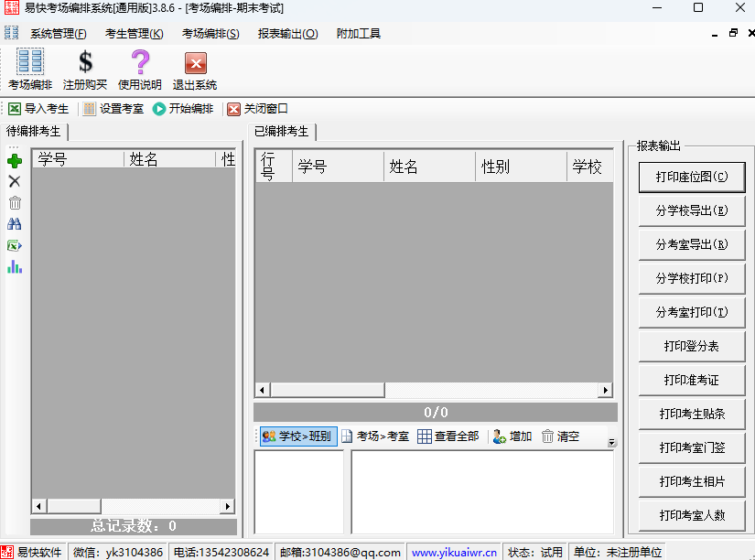
Task: Click 邮箱:3104386@qq.com status entry
Action: (340, 553)
